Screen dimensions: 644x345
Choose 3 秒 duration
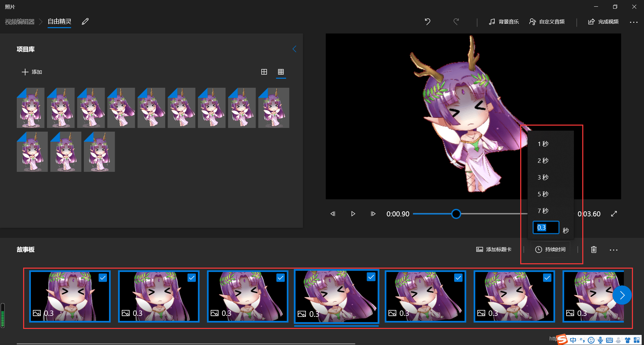click(550, 177)
